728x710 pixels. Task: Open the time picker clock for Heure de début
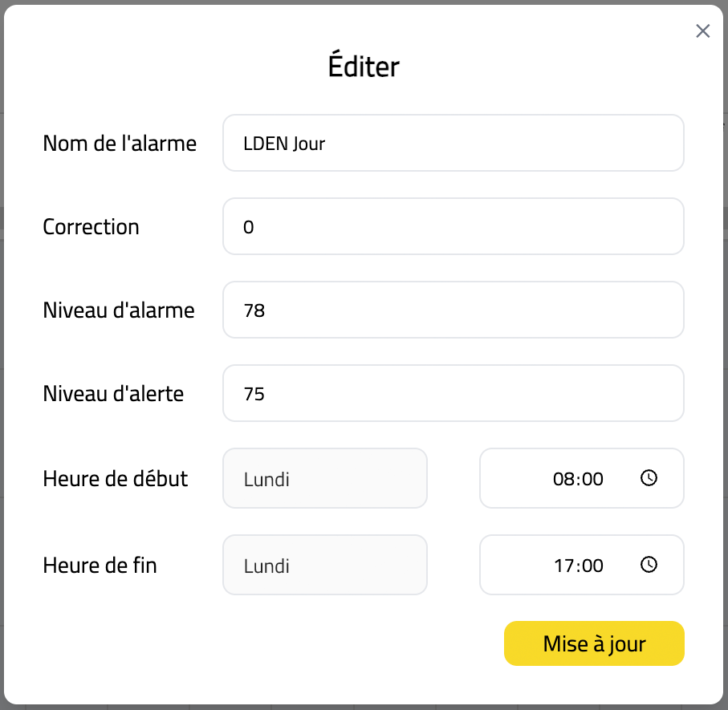pyautogui.click(x=649, y=478)
